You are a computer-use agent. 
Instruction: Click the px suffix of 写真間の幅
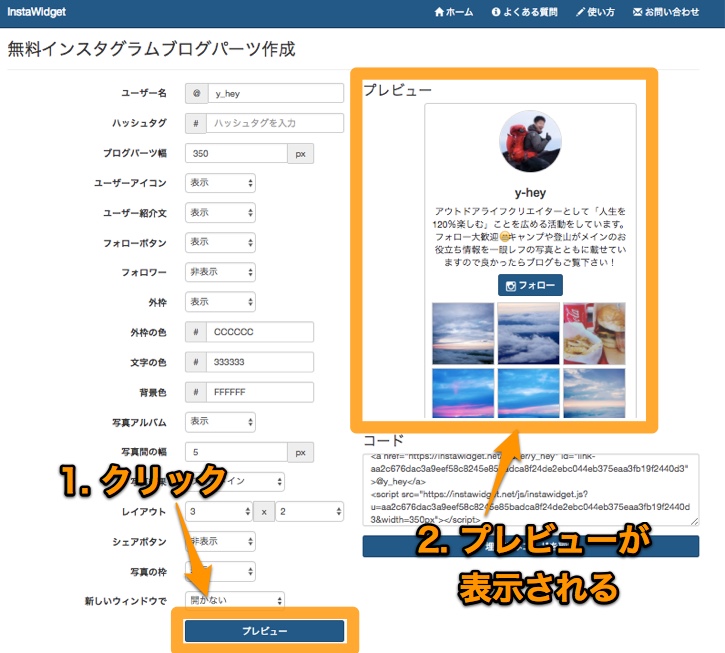click(x=301, y=452)
